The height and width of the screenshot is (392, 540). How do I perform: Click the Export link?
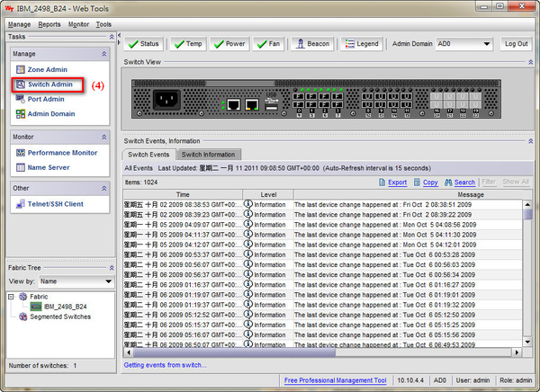tap(398, 183)
